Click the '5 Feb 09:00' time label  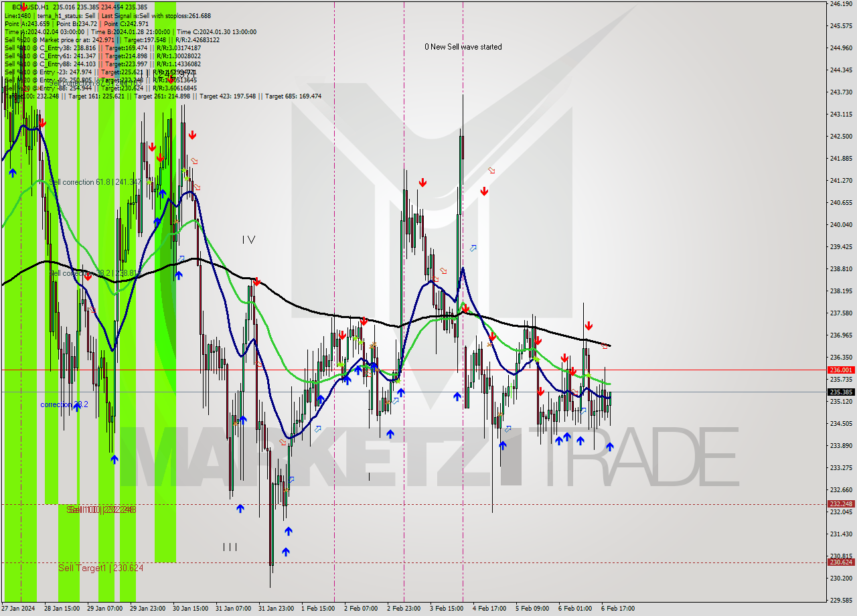532,609
